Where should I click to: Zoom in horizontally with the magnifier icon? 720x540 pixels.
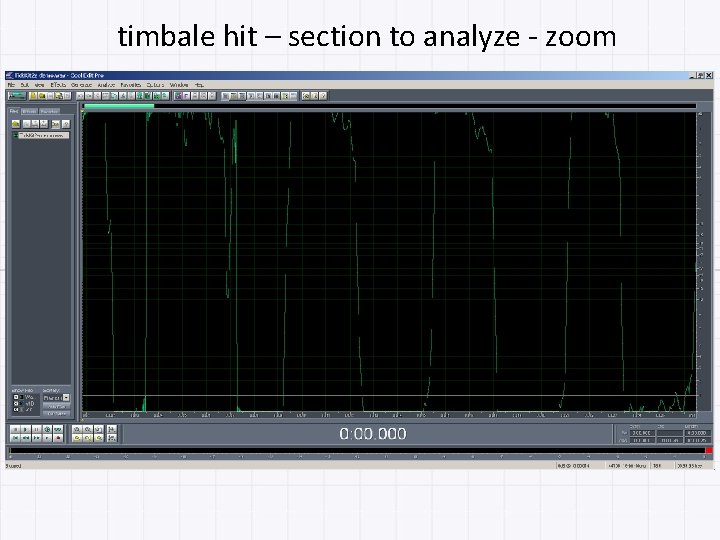click(77, 429)
